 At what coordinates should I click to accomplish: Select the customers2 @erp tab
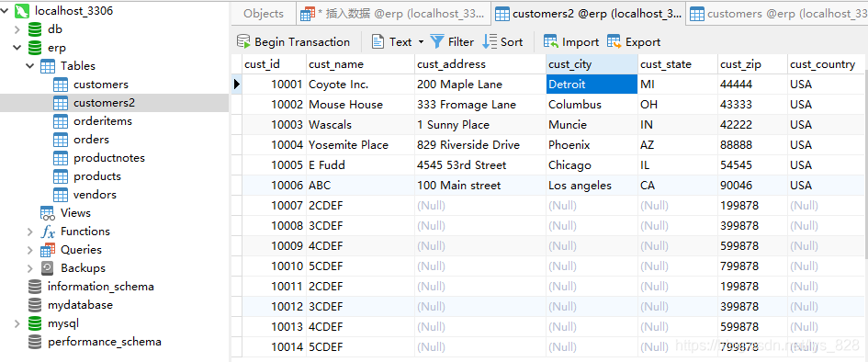pos(589,14)
